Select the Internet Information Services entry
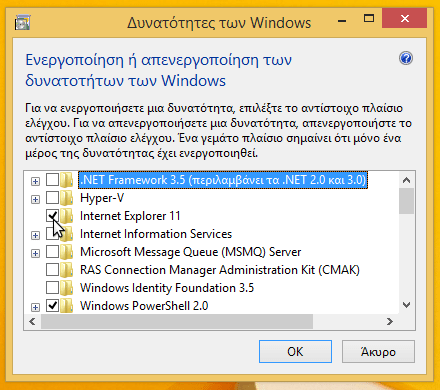 point(156,234)
